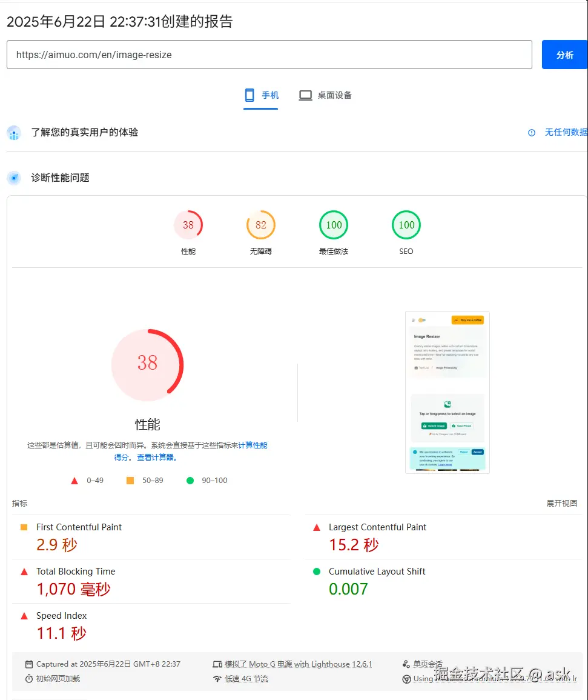588x700 pixels.
Task: Click the 2.9 秒 value
Action: click(57, 545)
